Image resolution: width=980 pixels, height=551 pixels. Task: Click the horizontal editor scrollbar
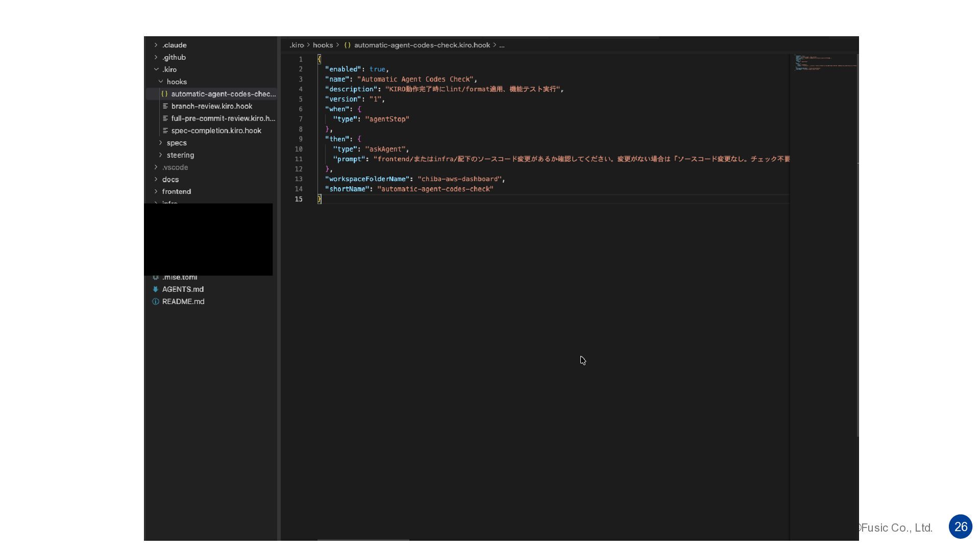pos(363,539)
